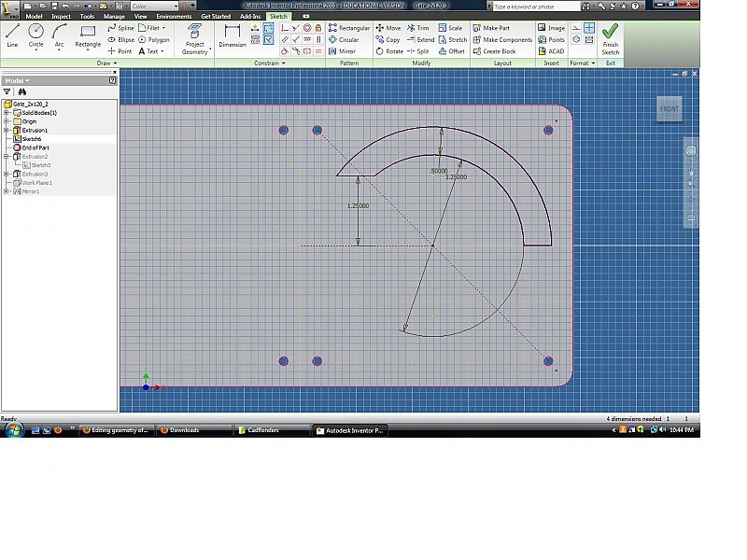747x560 pixels.
Task: Activate the Dimension tool
Action: [233, 36]
